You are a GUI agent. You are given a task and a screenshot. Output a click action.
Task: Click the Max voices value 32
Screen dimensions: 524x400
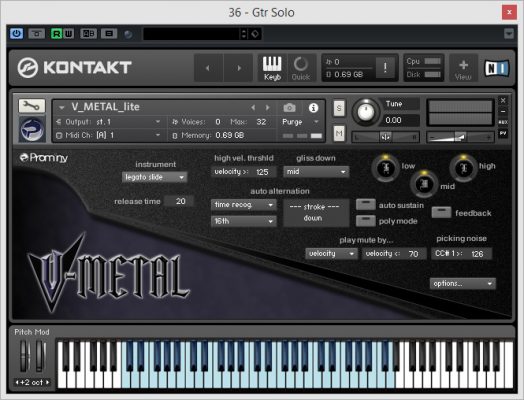(261, 122)
